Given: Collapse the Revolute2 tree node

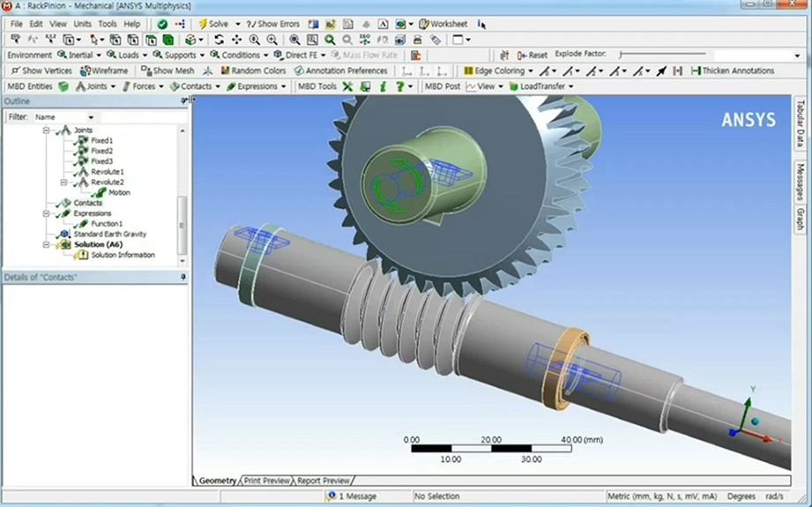Looking at the screenshot, I should pyautogui.click(x=63, y=183).
